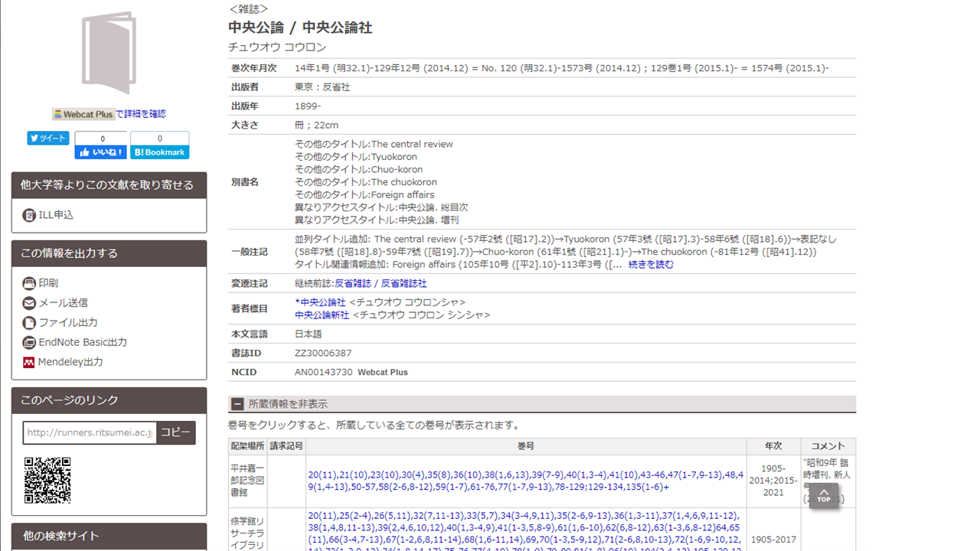This screenshot has width=980, height=551.
Task: Click the TOP back-to-top button
Action: pos(824,496)
